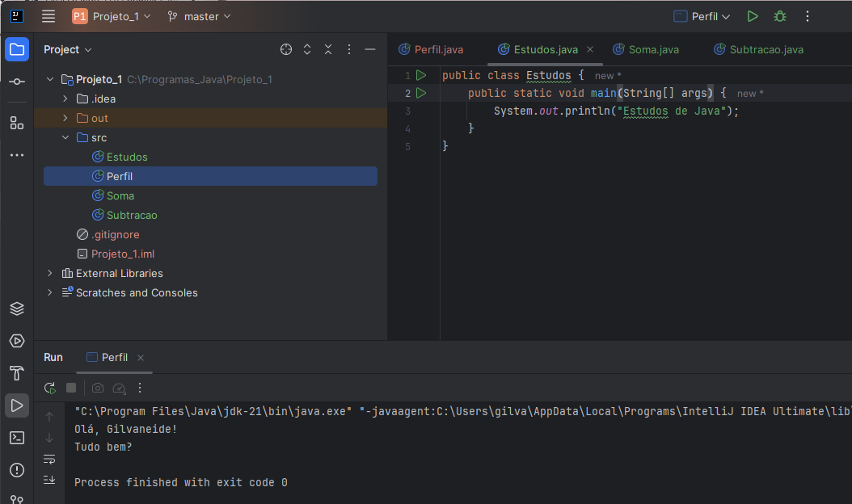Open the Perfil run configuration dropdown
This screenshot has height=504, width=852.
click(702, 16)
